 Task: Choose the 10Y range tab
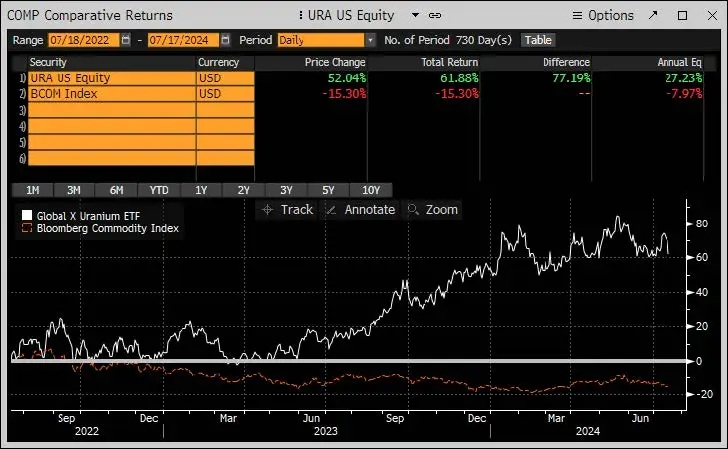[x=370, y=190]
